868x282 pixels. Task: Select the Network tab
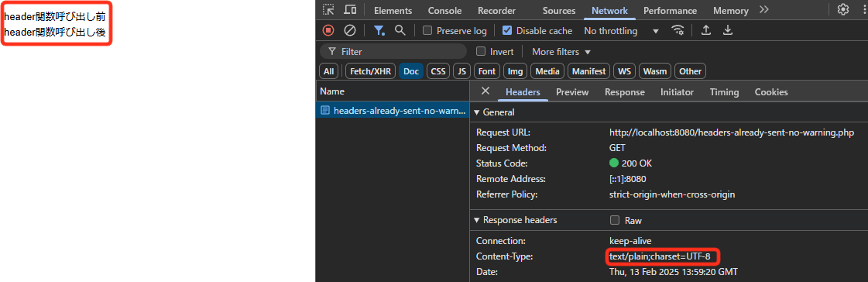coord(609,11)
